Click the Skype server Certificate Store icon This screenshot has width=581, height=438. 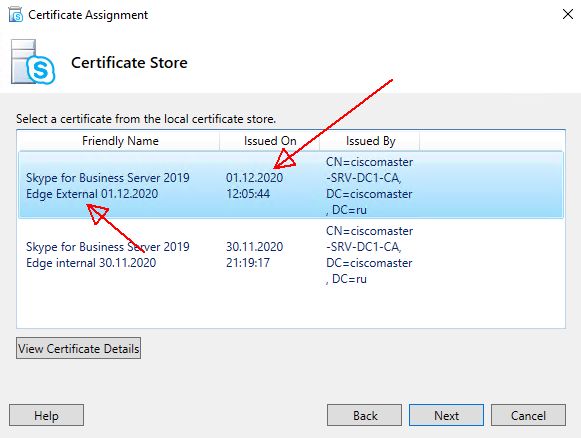pyautogui.click(x=33, y=62)
